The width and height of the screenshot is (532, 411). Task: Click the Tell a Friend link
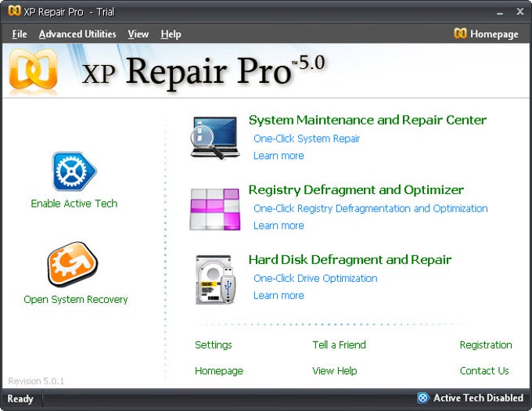point(340,344)
